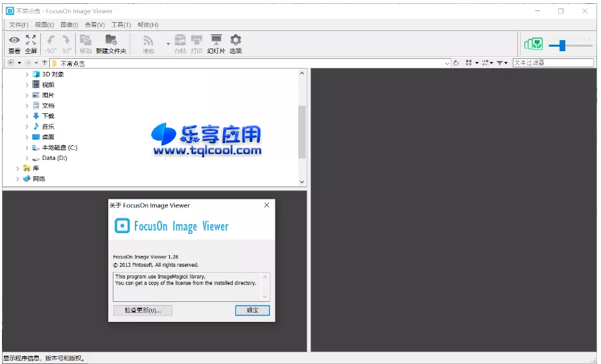Expand the 网络 tree node
The height and width of the screenshot is (364, 601).
(x=18, y=178)
